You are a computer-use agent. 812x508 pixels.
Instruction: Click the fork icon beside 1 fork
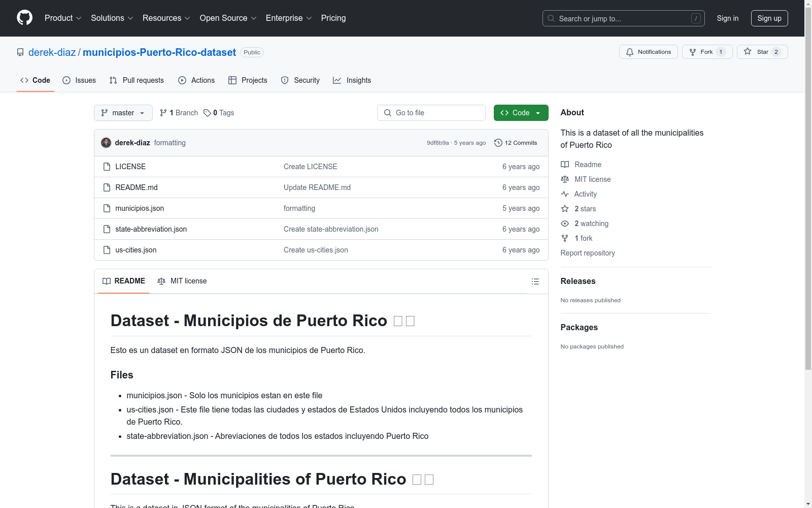pyautogui.click(x=565, y=238)
